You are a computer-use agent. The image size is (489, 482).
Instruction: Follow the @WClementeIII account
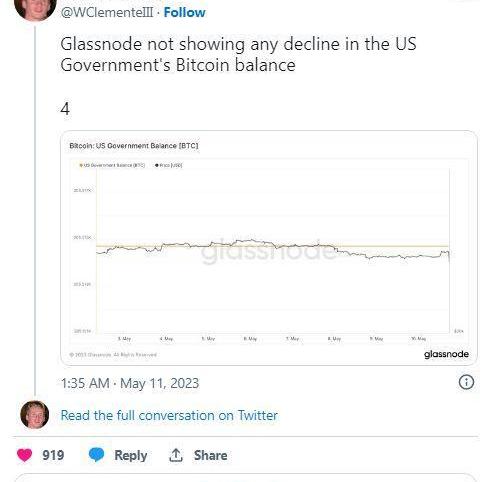coord(184,12)
